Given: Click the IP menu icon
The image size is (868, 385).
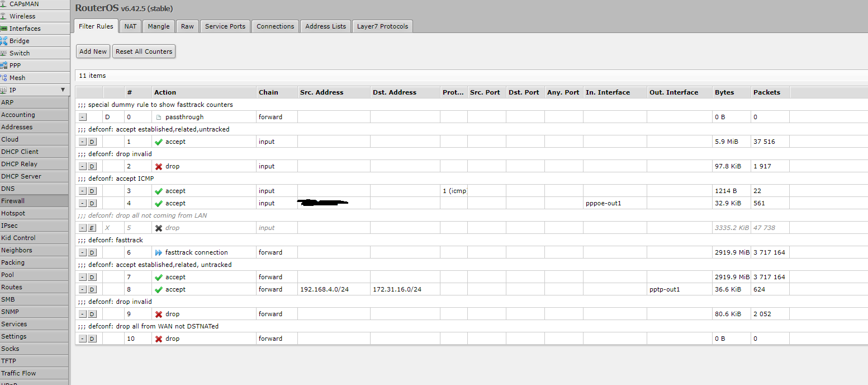Looking at the screenshot, I should (x=4, y=90).
